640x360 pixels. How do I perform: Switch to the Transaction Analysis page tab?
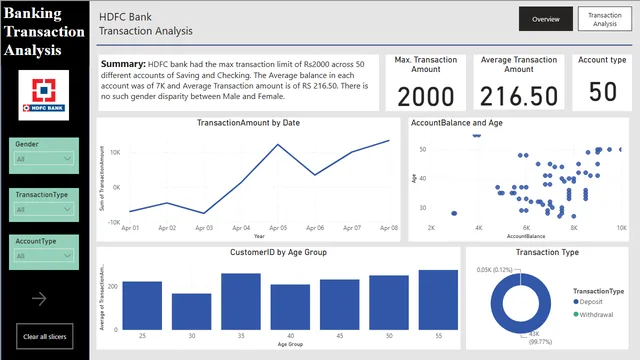coord(604,19)
